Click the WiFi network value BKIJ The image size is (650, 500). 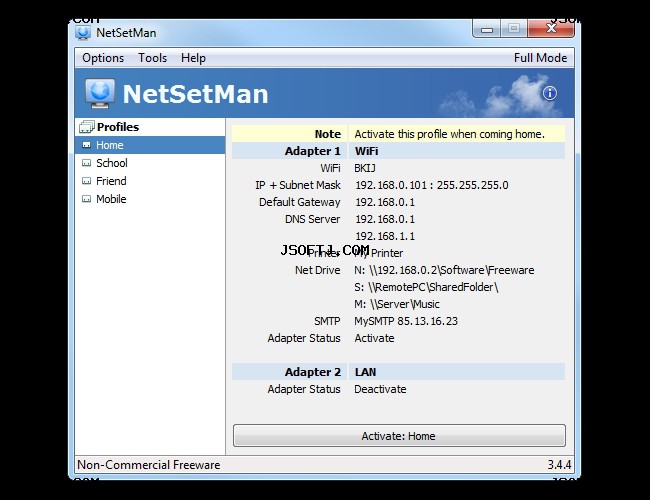click(x=365, y=168)
